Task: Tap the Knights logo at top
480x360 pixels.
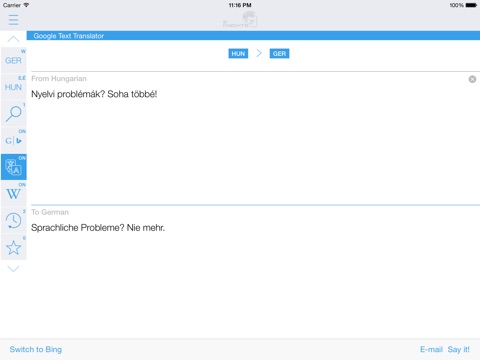Action: pos(240,19)
